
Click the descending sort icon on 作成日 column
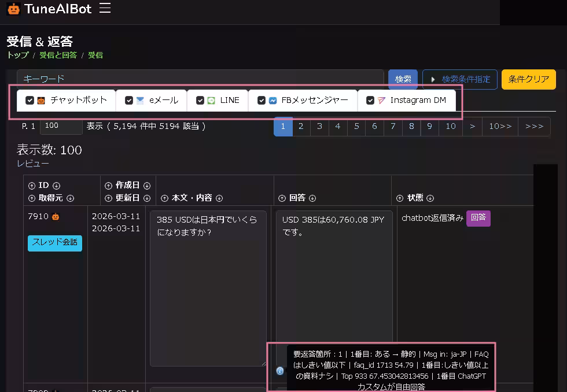click(x=146, y=185)
